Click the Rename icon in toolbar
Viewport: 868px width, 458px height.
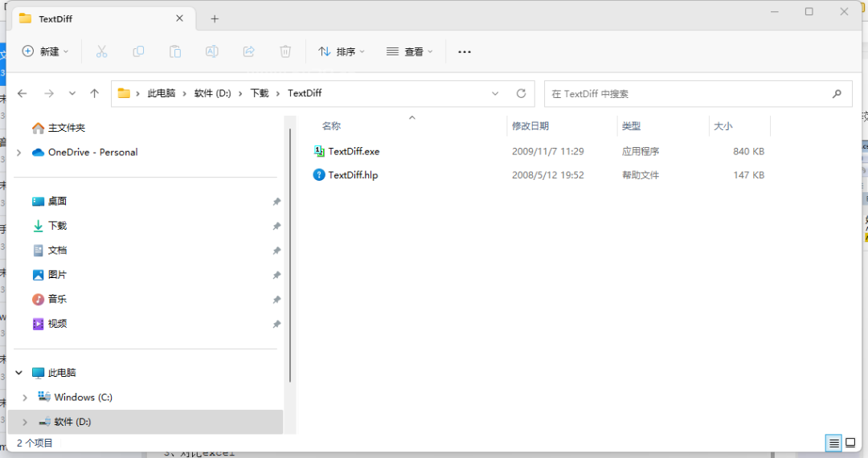pyautogui.click(x=211, y=51)
